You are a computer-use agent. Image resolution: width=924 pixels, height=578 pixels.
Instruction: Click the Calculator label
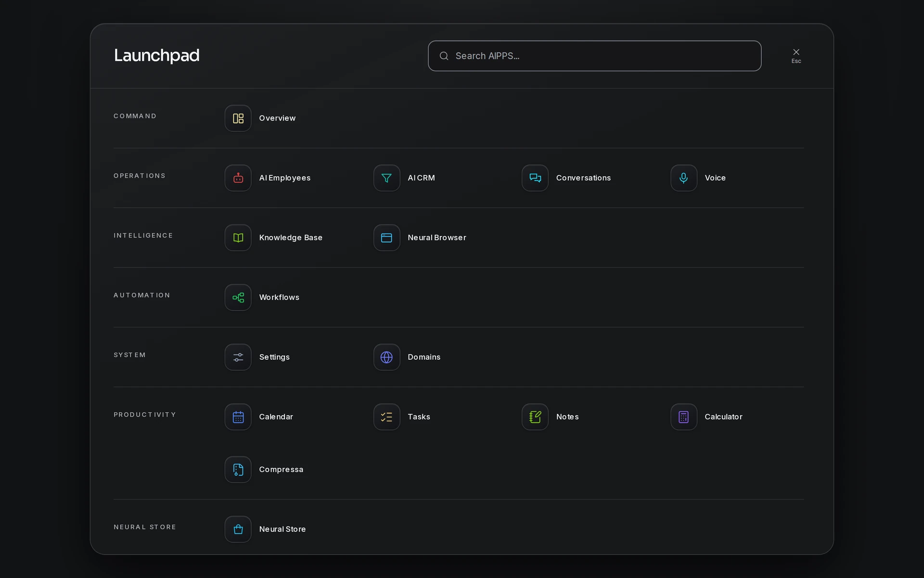[723, 417]
